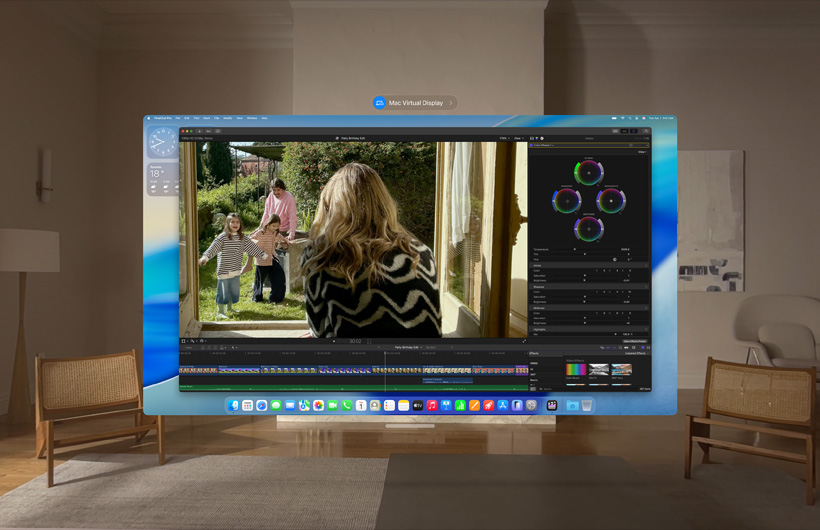Click the Mac Virtual Display button
The height and width of the screenshot is (530, 820).
(x=414, y=102)
